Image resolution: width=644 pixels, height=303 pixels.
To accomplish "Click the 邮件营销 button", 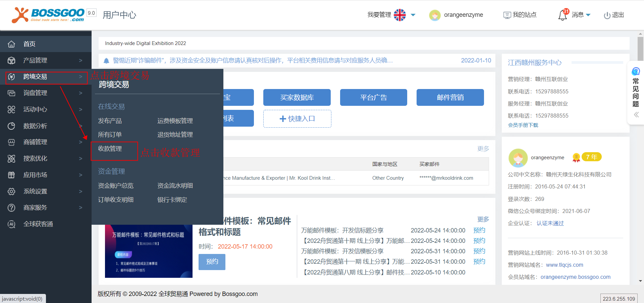I will click(x=450, y=97).
